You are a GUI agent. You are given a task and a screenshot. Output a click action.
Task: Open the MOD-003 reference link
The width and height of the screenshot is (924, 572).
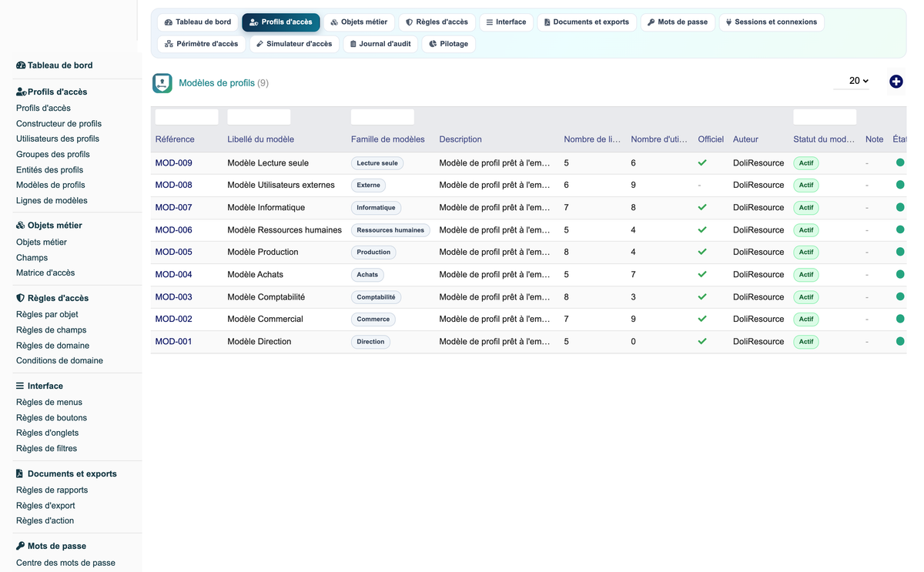click(x=174, y=297)
